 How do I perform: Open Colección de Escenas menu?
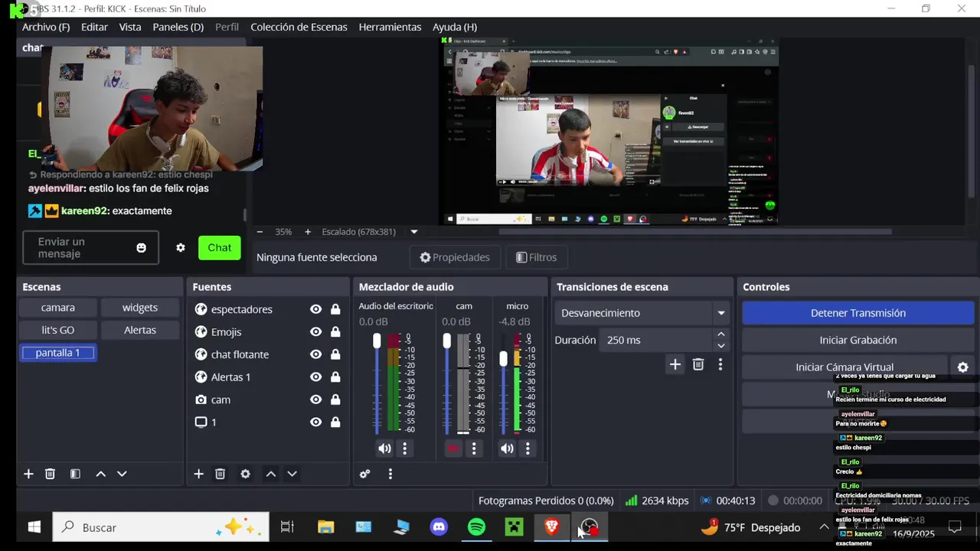tap(299, 27)
